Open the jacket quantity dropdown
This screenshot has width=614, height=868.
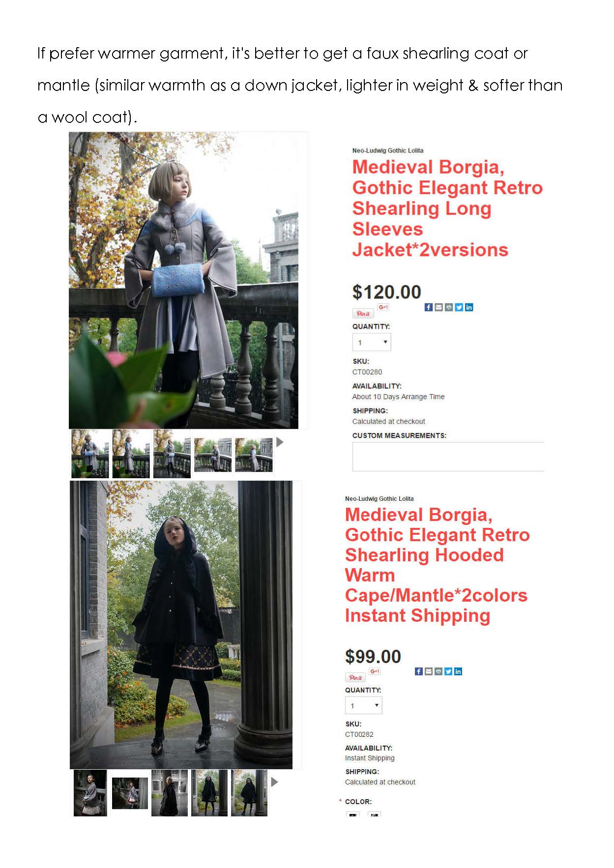tap(372, 342)
